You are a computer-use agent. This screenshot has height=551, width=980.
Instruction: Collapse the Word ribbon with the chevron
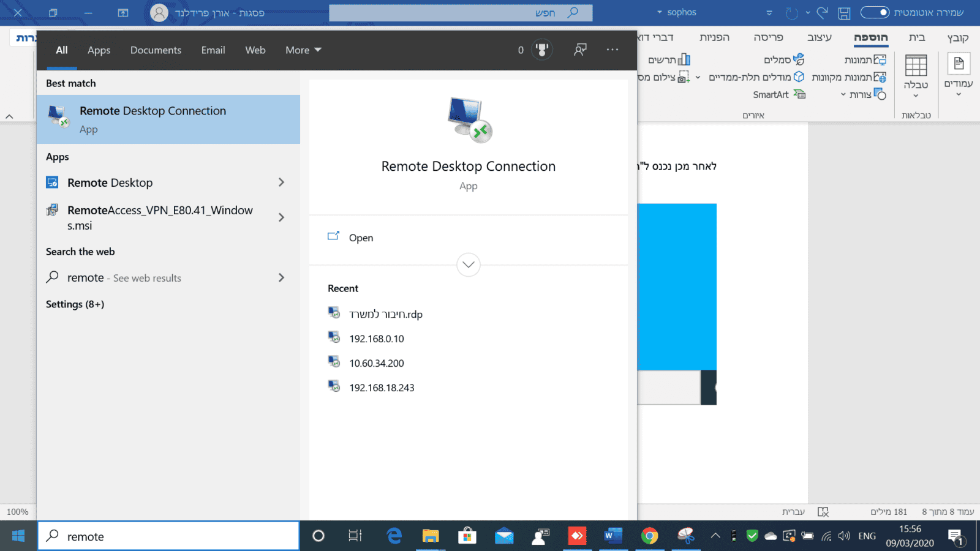click(9, 116)
